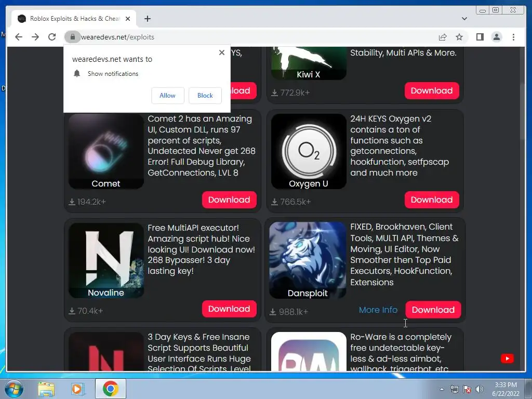This screenshot has width=532, height=399.
Task: Click the 772.9k+ download count icon
Action: 274,92
